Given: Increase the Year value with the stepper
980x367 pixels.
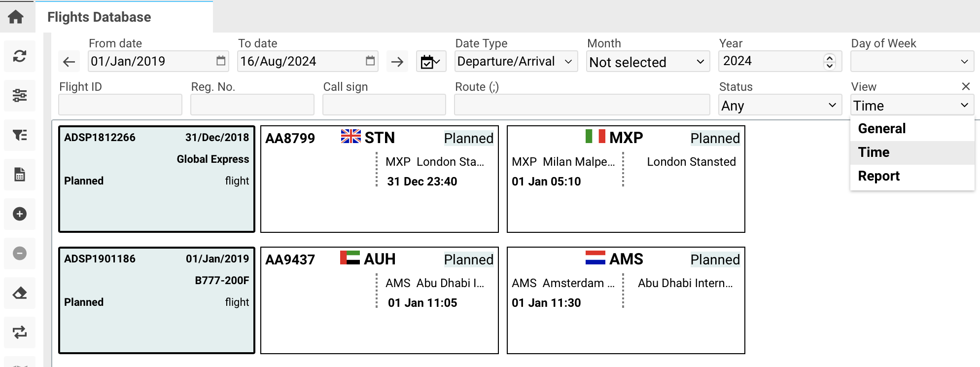Looking at the screenshot, I should (x=830, y=58).
